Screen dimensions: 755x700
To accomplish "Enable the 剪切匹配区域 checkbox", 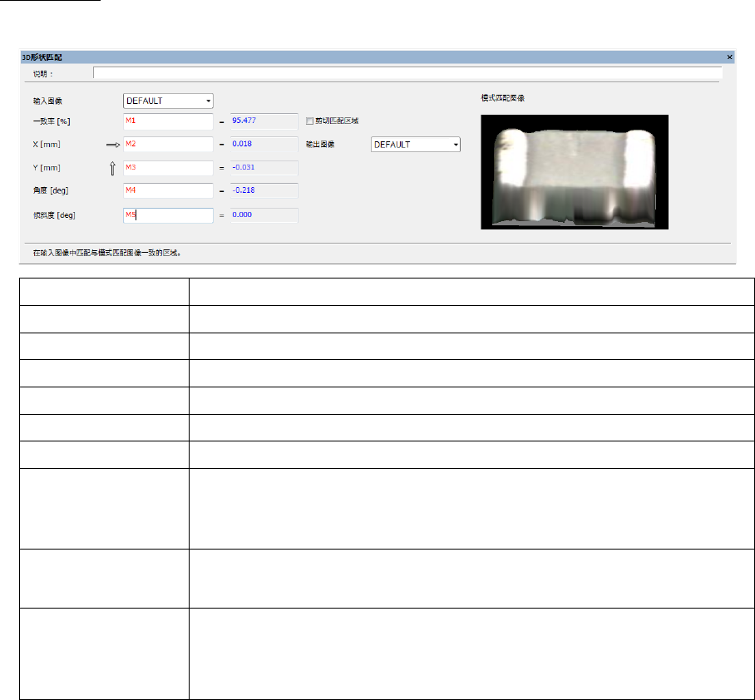I will click(x=310, y=121).
